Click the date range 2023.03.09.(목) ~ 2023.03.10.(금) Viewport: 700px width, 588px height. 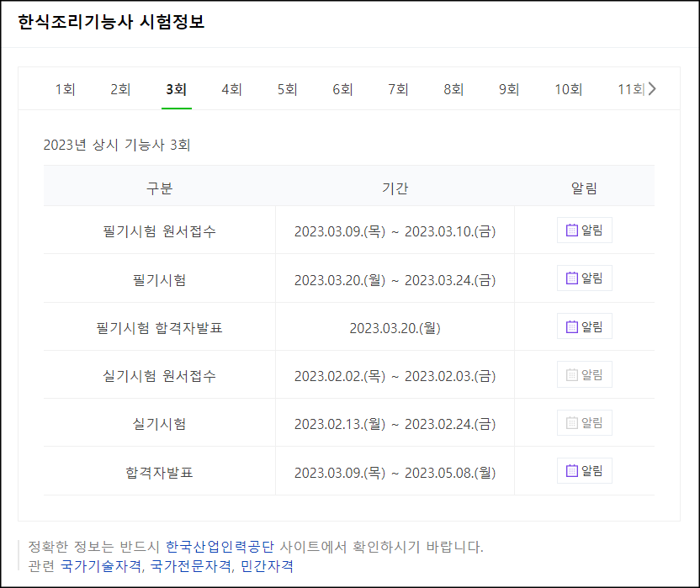[x=395, y=231]
